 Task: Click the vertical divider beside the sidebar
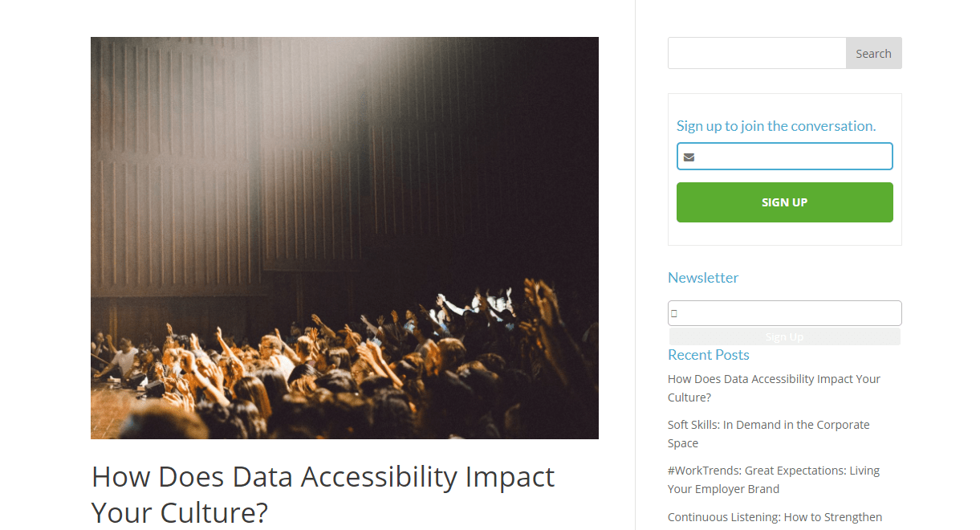(x=635, y=265)
